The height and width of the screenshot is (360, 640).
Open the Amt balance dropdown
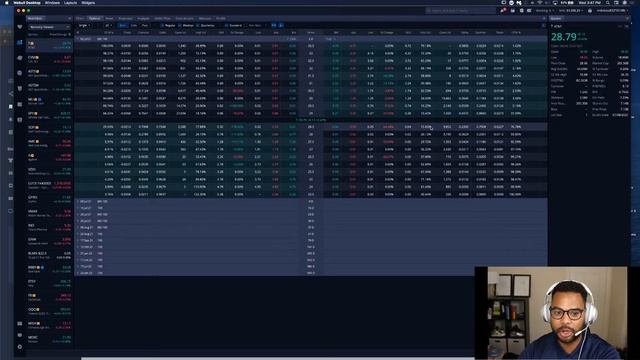pyautogui.click(x=571, y=11)
